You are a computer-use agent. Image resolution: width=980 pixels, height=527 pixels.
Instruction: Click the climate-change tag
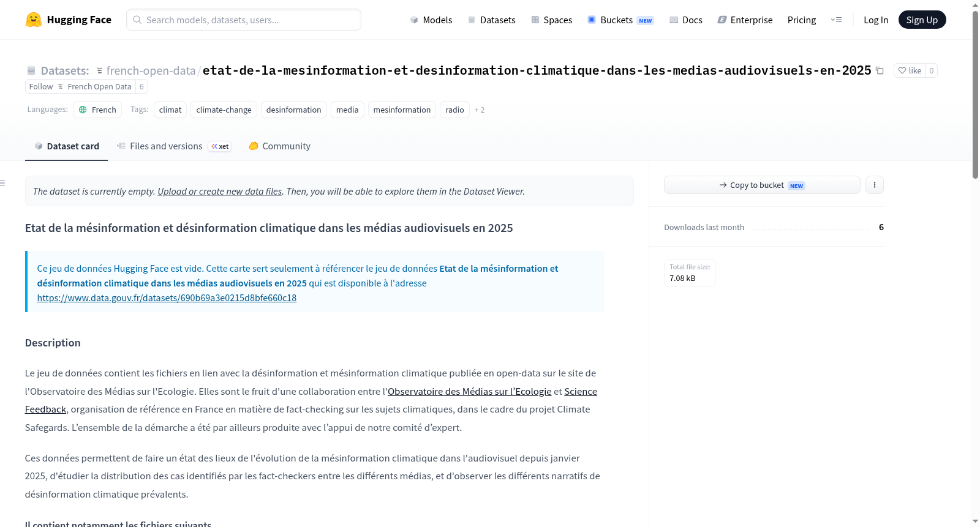[x=224, y=110]
